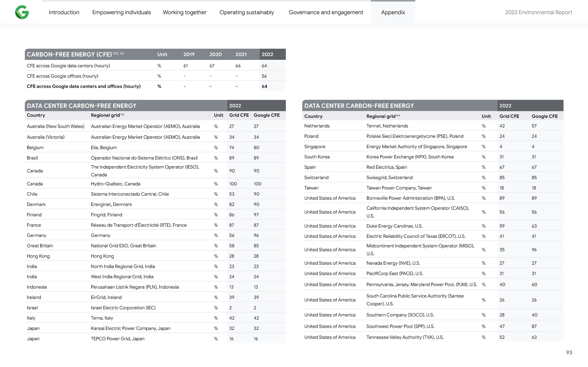This screenshot has width=588, height=367.
Task: Click Perusahaan Listrik Negara (PLN), Indonesia
Action: pyautogui.click(x=135, y=287)
